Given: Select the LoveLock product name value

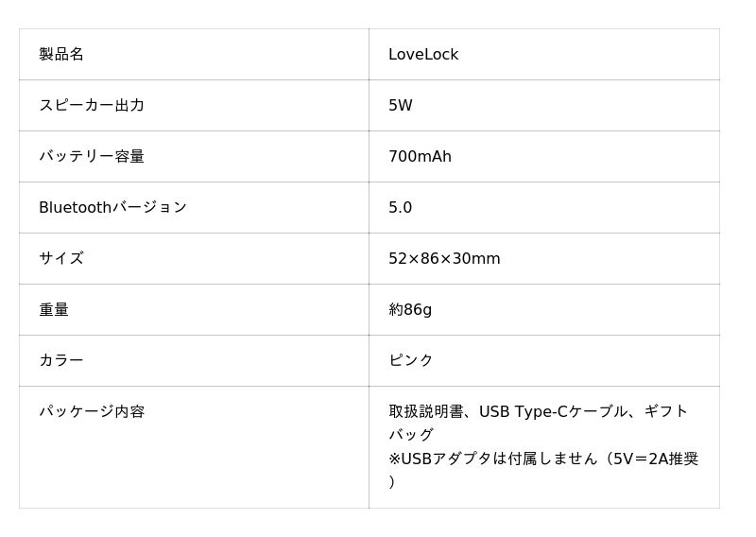Looking at the screenshot, I should pos(423,55).
